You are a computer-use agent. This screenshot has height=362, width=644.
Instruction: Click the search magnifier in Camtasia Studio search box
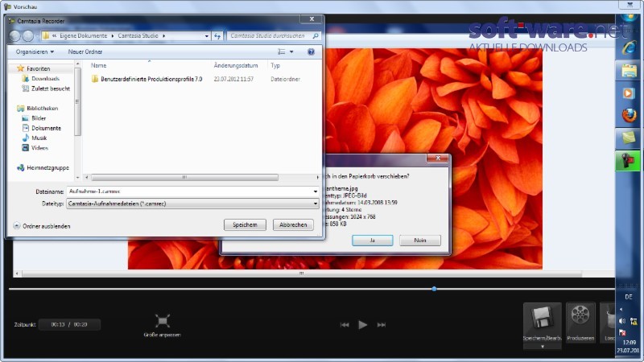[316, 36]
